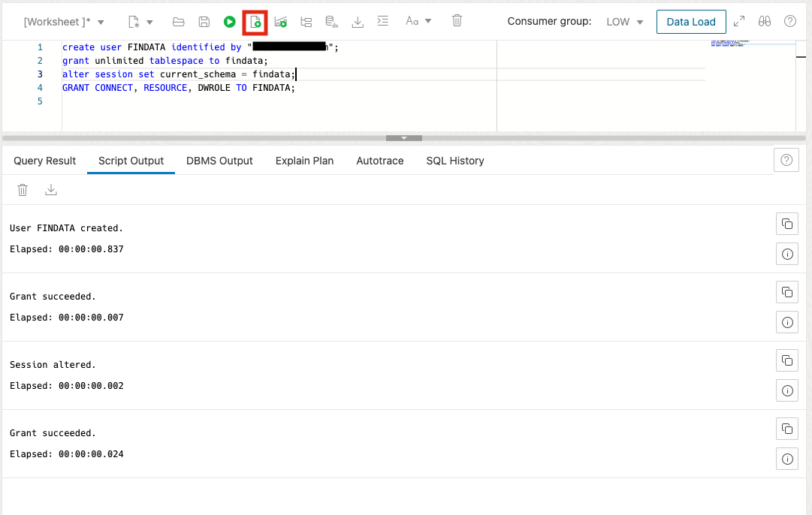Click the Data Load button

click(691, 22)
